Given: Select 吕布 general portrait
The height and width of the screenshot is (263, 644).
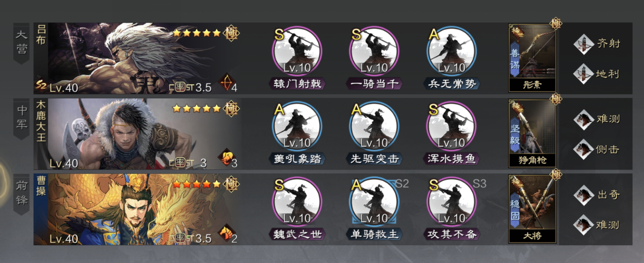Looking at the screenshot, I should coord(137,59).
